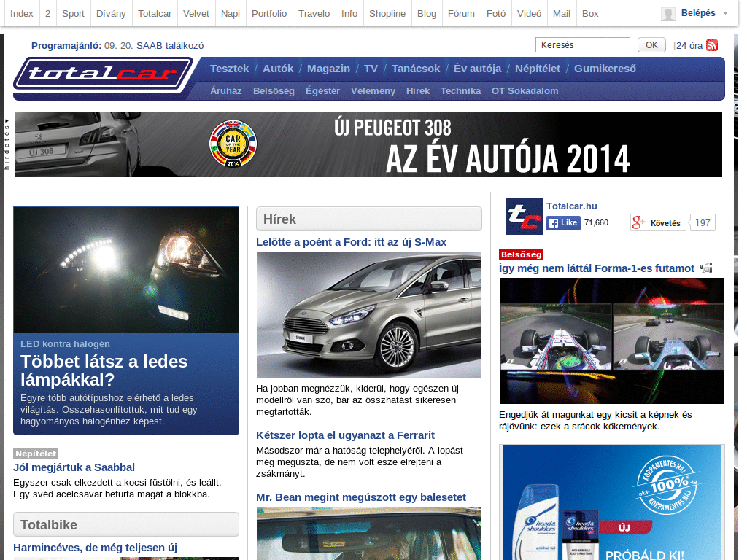The width and height of the screenshot is (747, 560).
Task: Click the Ford S-Max car photo
Action: click(x=368, y=314)
